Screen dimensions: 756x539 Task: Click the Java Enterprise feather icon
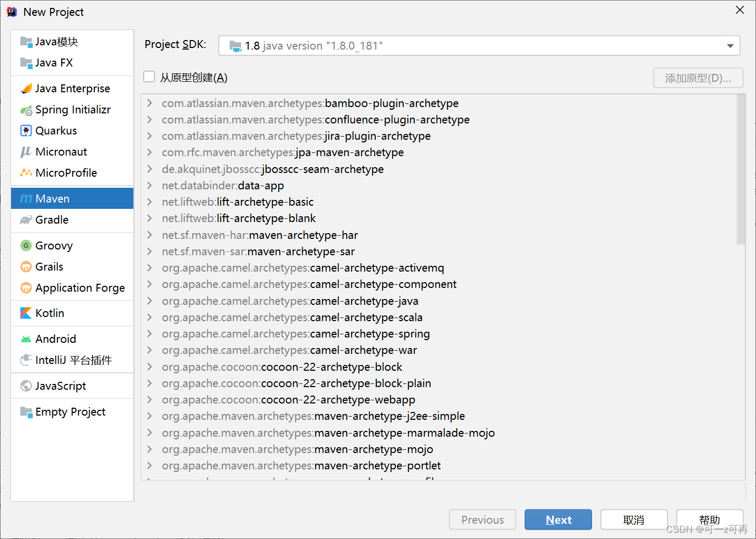click(26, 89)
